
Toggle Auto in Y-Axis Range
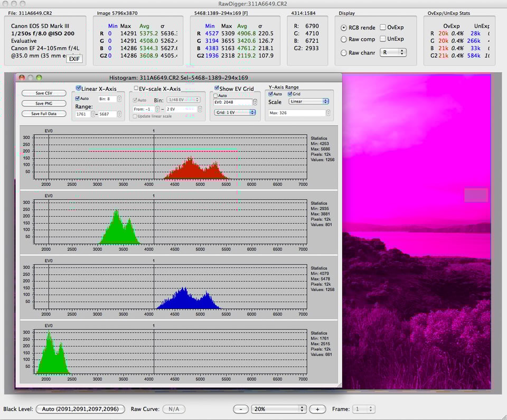(270, 94)
